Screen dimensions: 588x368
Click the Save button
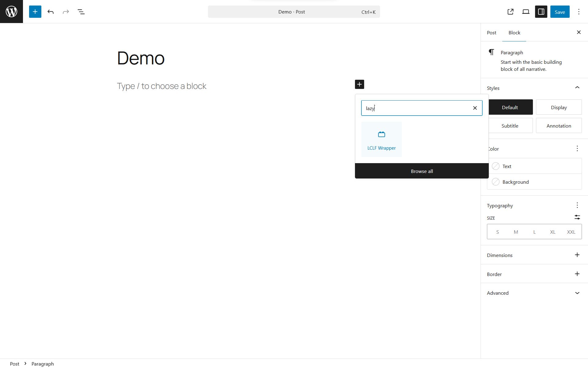pos(560,12)
